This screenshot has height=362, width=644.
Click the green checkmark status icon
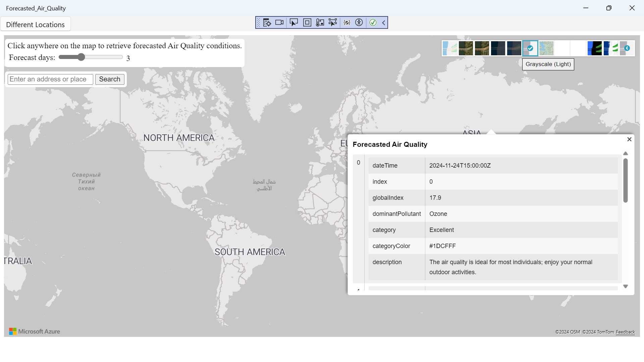tap(373, 22)
